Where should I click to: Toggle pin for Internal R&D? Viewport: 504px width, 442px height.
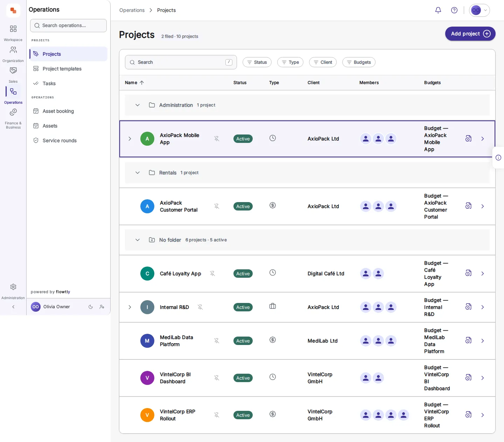(200, 307)
